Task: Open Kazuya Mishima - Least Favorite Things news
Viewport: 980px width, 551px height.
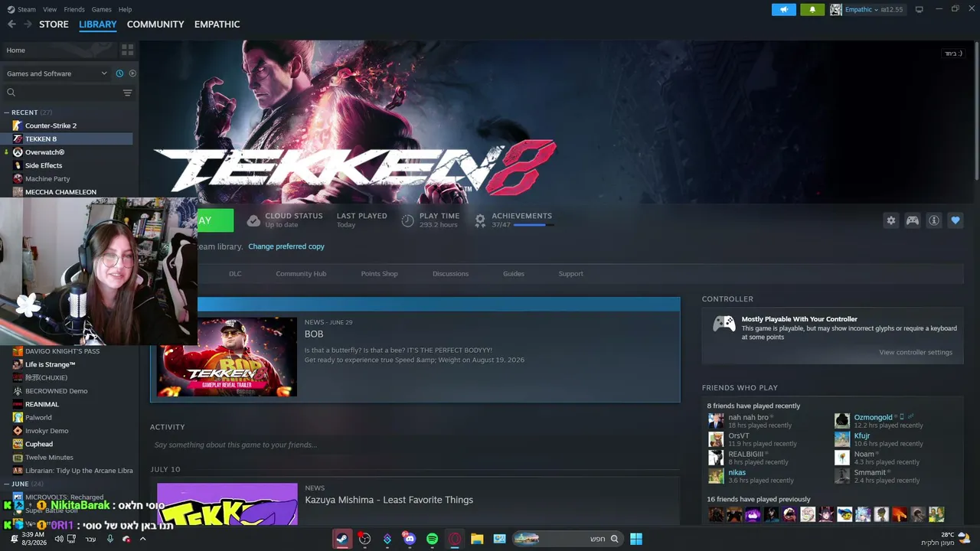Action: tap(389, 500)
